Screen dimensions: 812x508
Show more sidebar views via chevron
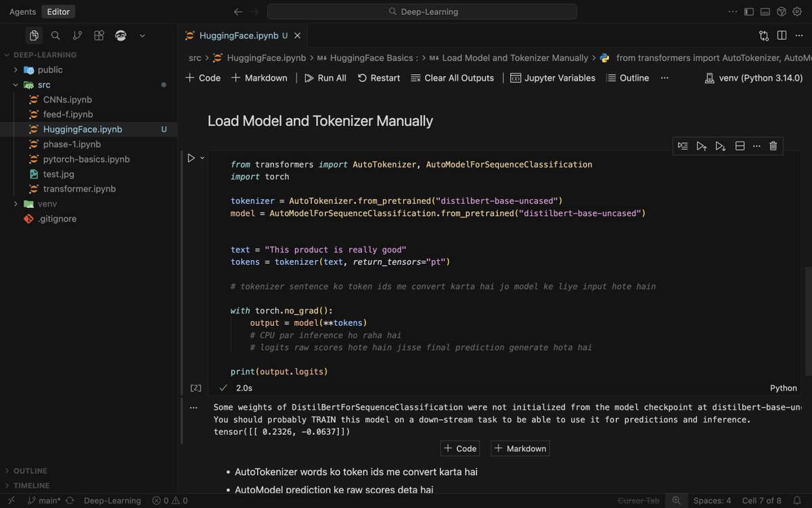[142, 36]
